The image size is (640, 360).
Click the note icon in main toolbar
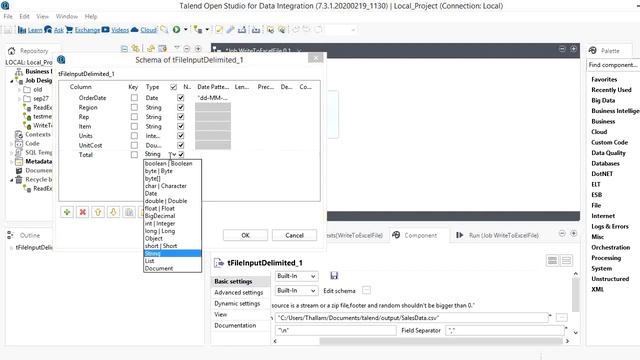click(219, 29)
